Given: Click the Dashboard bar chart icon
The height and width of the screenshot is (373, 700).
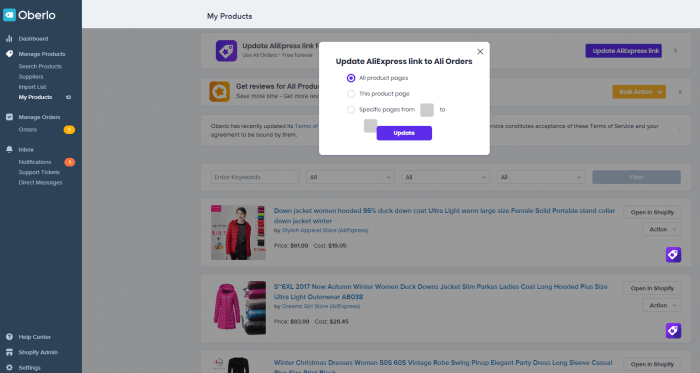Looking at the screenshot, I should click(9, 39).
